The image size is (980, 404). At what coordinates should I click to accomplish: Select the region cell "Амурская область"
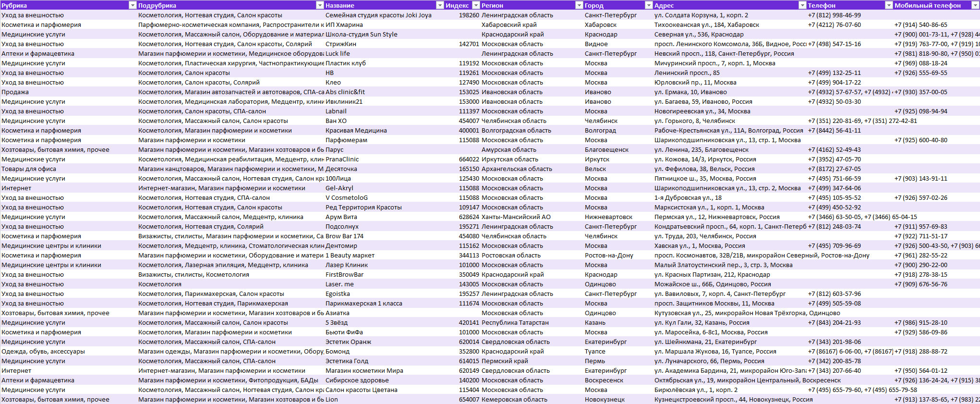click(532, 149)
